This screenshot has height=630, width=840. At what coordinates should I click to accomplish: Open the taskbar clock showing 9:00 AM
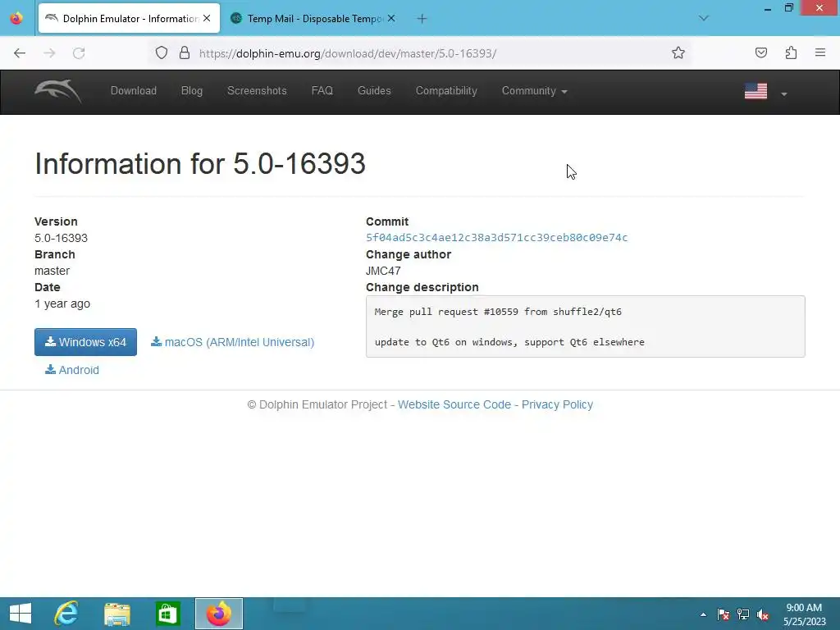(804, 614)
